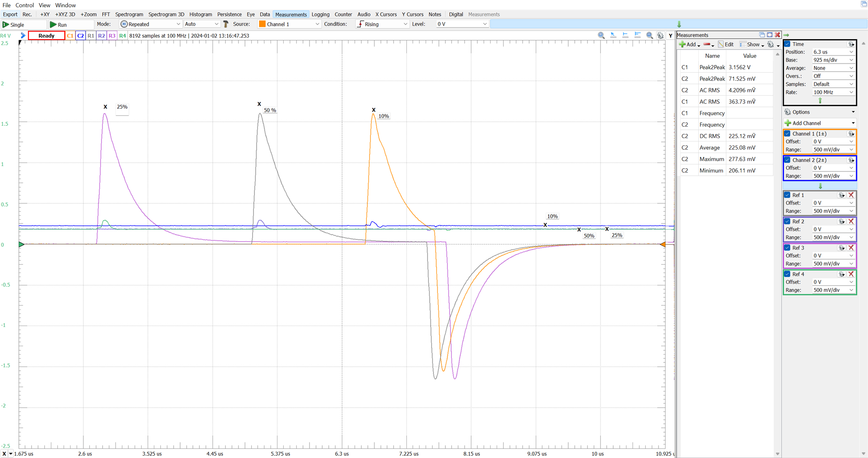Image resolution: width=868 pixels, height=458 pixels.
Task: Open Channel 2 settings gear
Action: pos(851,160)
